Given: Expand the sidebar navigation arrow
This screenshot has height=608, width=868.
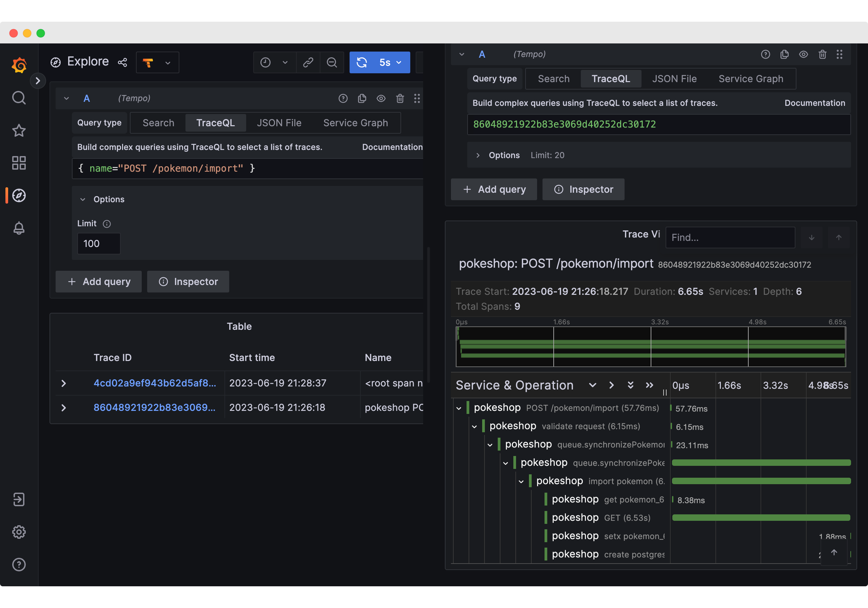Looking at the screenshot, I should (38, 81).
